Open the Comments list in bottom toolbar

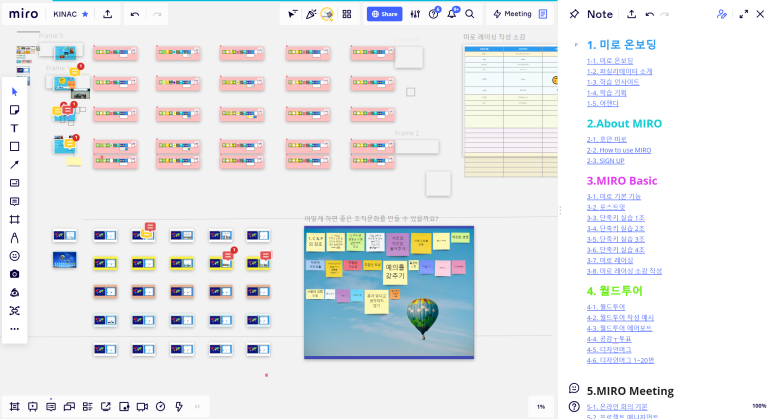click(51, 407)
